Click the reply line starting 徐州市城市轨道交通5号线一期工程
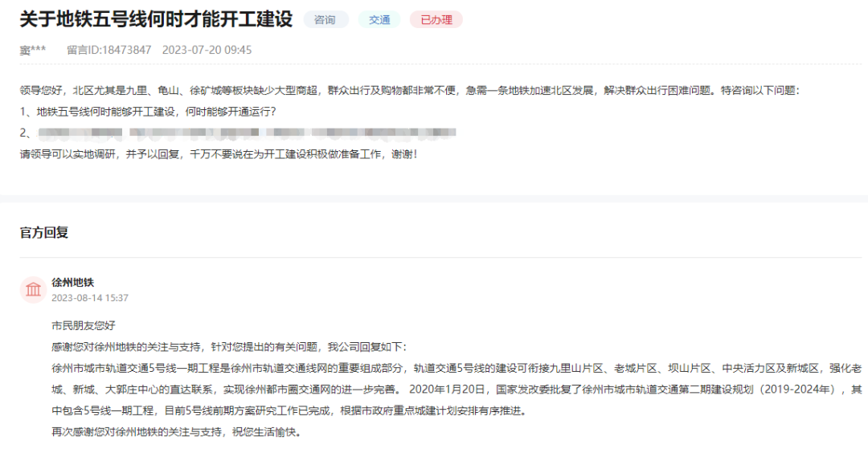The height and width of the screenshot is (453, 868). pos(457,369)
